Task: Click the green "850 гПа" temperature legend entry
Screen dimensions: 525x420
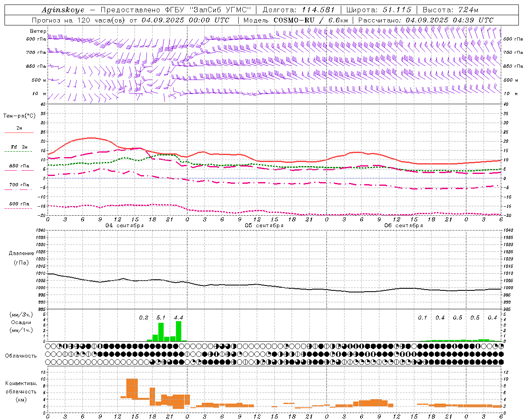Action: point(19,167)
